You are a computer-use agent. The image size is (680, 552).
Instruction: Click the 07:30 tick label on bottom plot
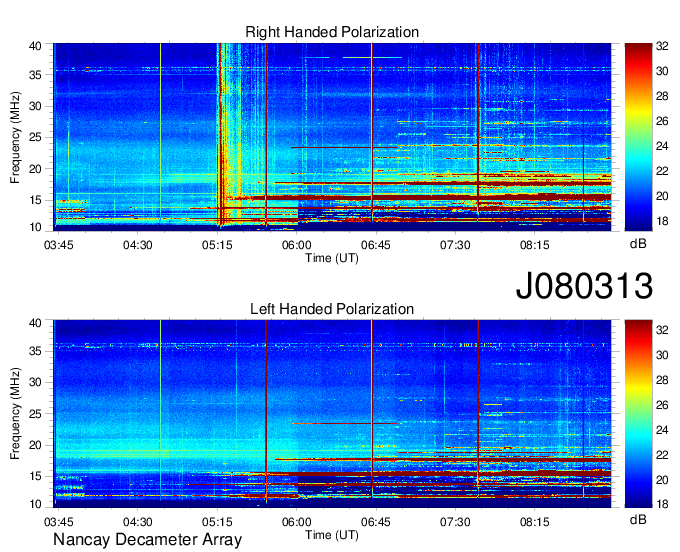click(x=455, y=522)
